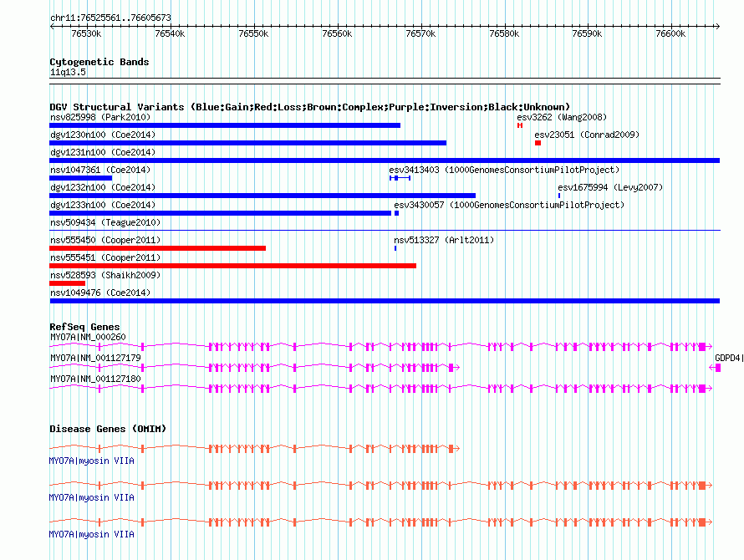Viewport: 744px width, 560px height.
Task: Open the nsv1049476 (Coe2014) label
Action: tap(100, 293)
